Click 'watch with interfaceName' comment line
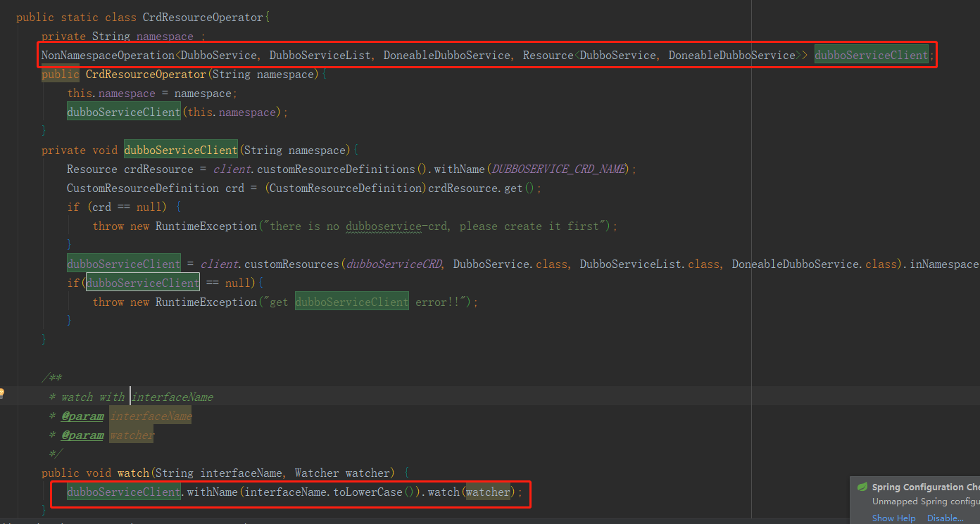Image resolution: width=980 pixels, height=524 pixels. pos(131,397)
